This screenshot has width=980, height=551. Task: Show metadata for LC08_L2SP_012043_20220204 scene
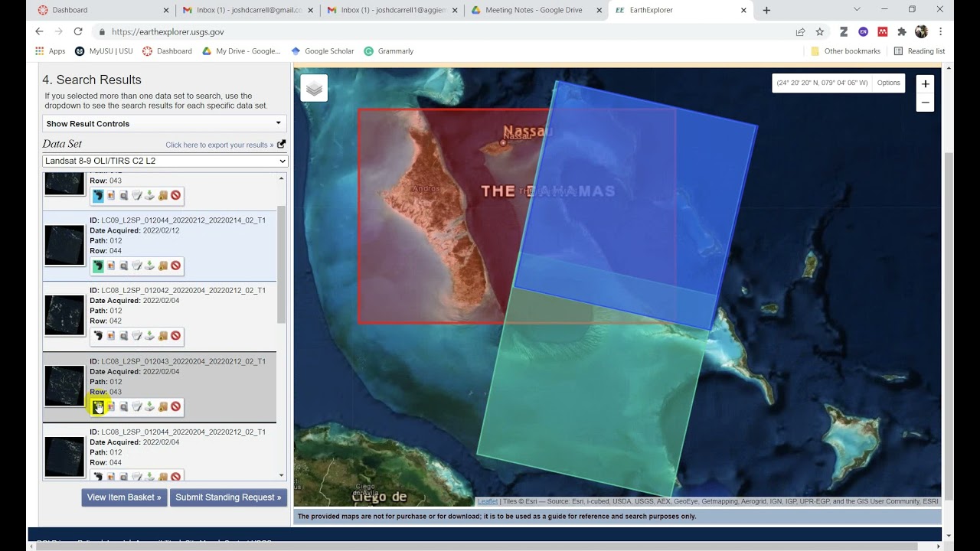coord(137,406)
